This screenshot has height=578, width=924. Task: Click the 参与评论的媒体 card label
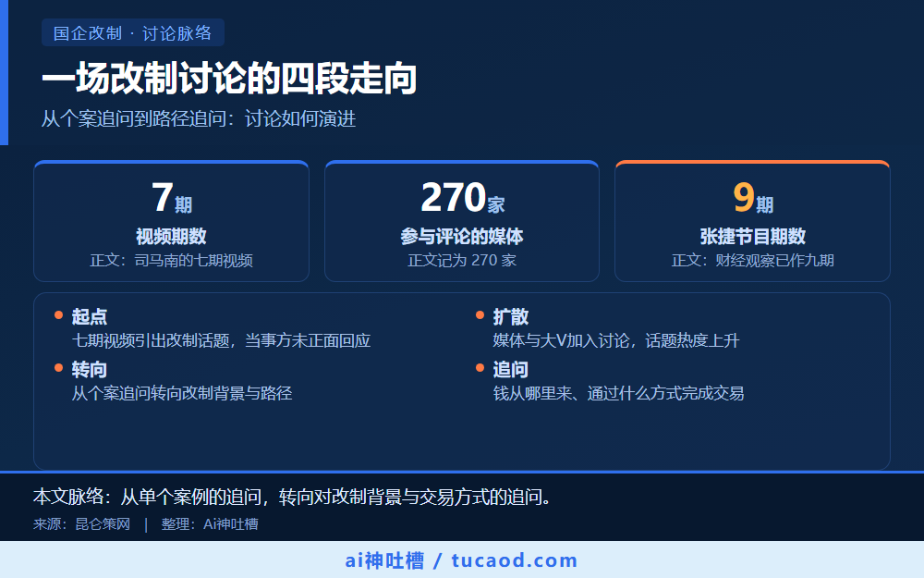point(462,236)
